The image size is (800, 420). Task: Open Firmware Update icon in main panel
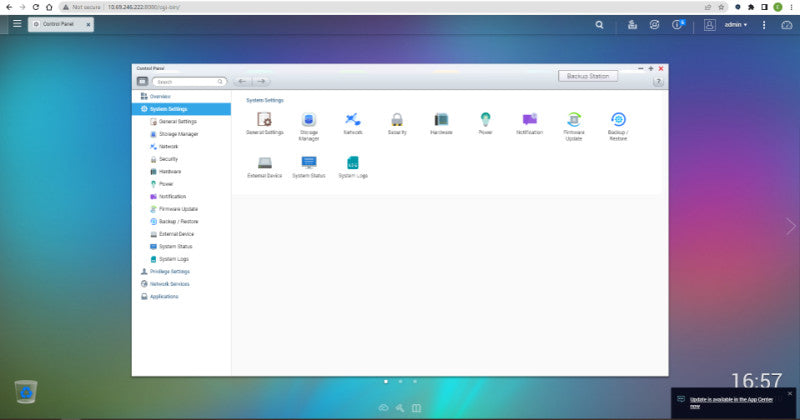[x=574, y=119]
